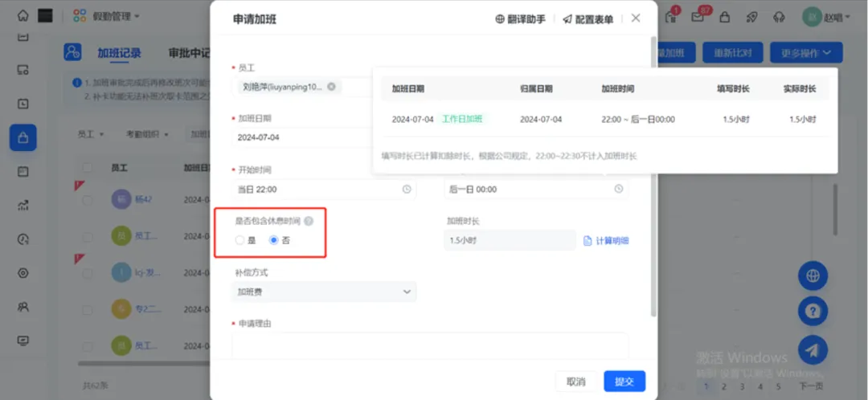This screenshot has width=868, height=400.
Task: Go to page 2 in pagination
Action: [x=723, y=386]
